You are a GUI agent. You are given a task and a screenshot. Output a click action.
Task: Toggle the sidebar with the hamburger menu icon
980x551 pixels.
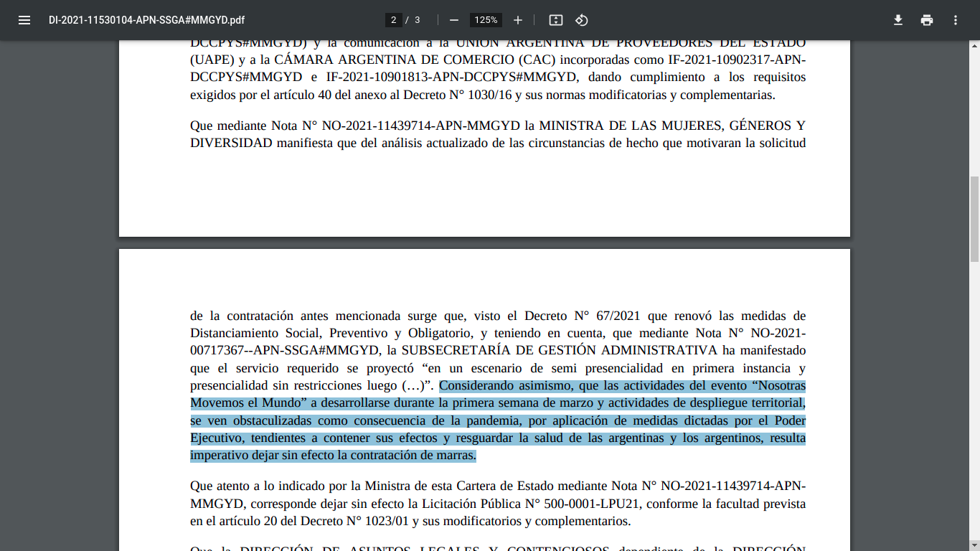(x=24, y=20)
